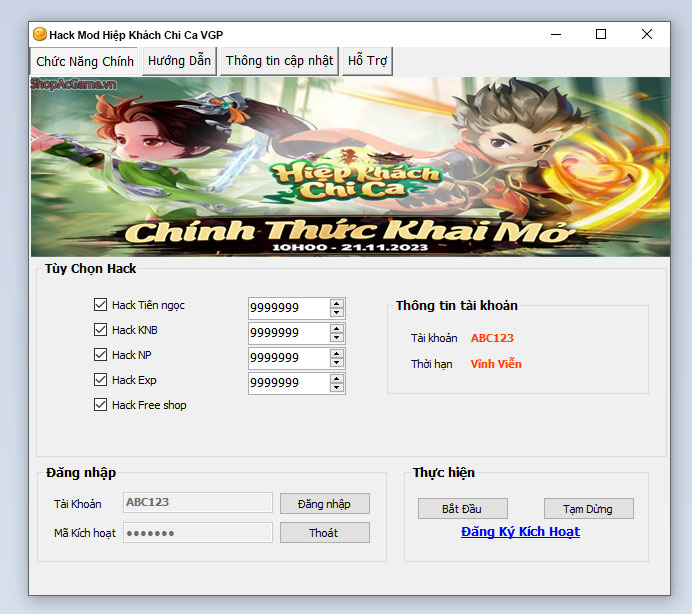Increase the Hack Tiên ngọc value with up arrow
This screenshot has height=616, width=693.
tap(337, 304)
